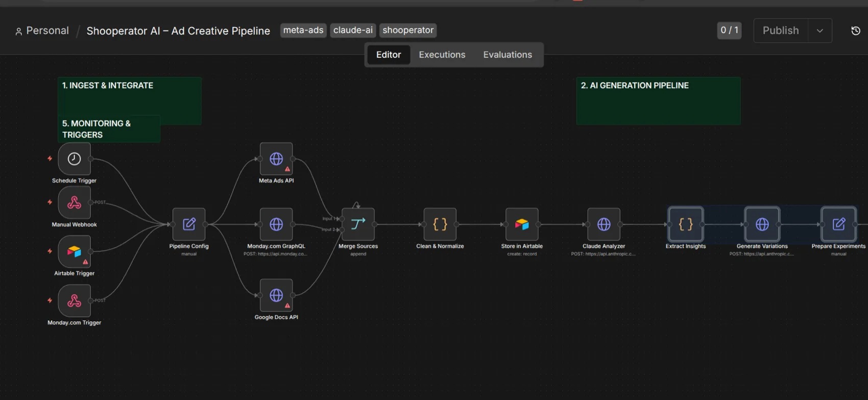
Task: Open the Personal project link
Action: 47,31
